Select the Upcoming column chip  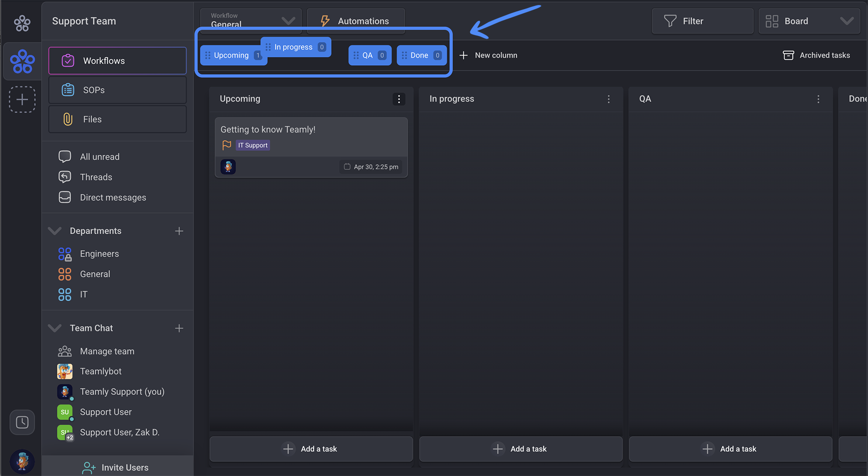[231, 55]
